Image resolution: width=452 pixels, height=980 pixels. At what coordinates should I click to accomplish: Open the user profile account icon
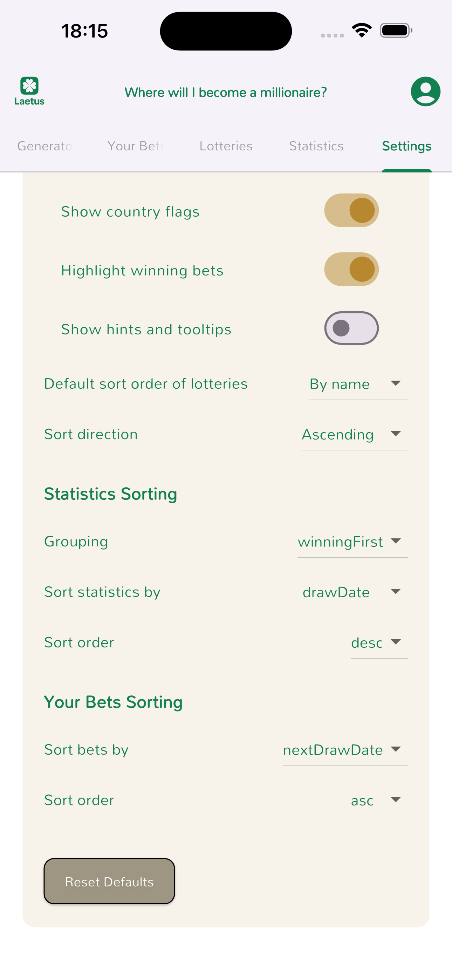click(425, 91)
